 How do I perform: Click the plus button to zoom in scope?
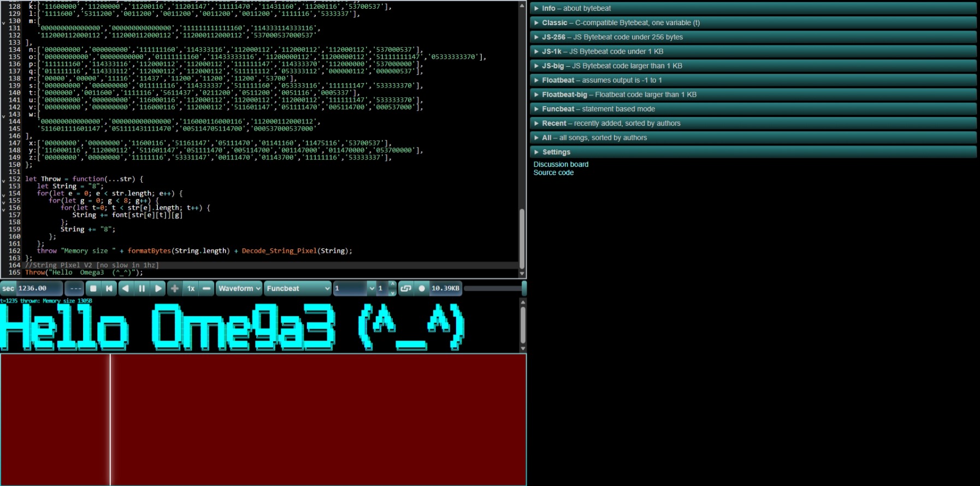(175, 288)
